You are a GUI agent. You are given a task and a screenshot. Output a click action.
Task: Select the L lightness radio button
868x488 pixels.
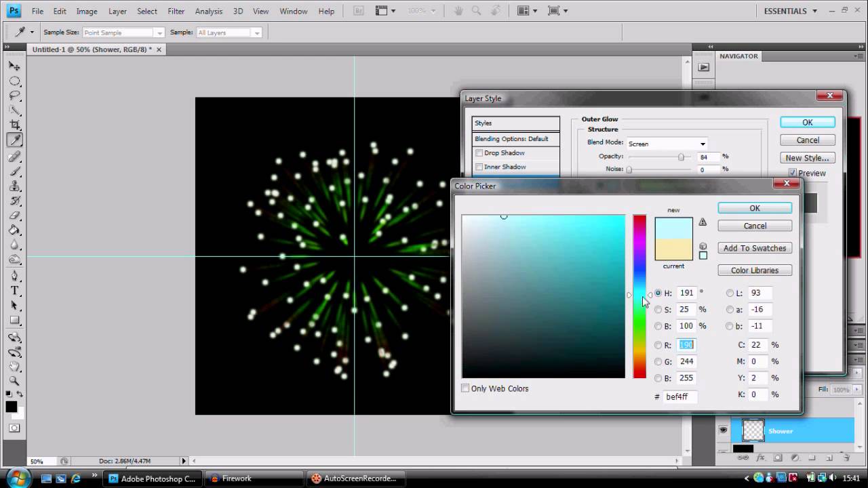pos(730,293)
